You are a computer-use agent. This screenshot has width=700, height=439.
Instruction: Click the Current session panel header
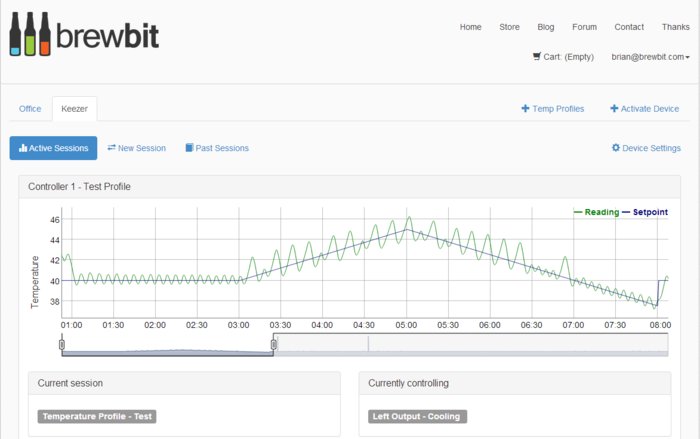[x=184, y=383]
